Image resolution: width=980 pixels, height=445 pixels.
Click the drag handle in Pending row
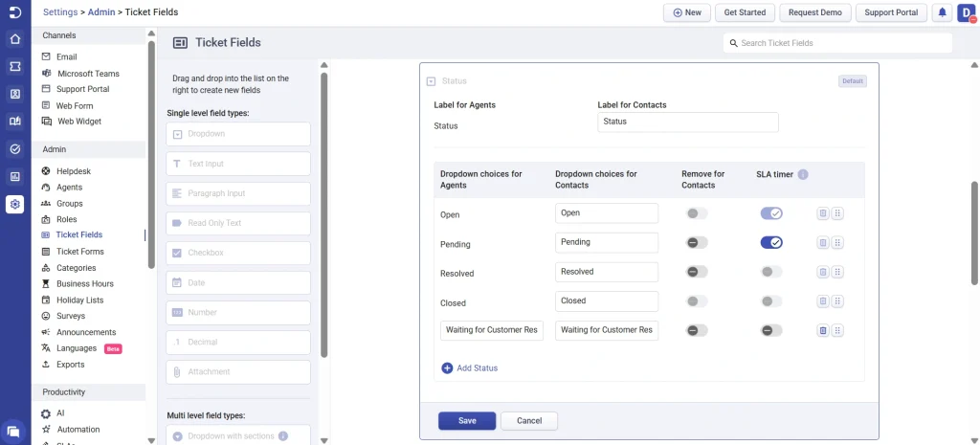point(838,242)
